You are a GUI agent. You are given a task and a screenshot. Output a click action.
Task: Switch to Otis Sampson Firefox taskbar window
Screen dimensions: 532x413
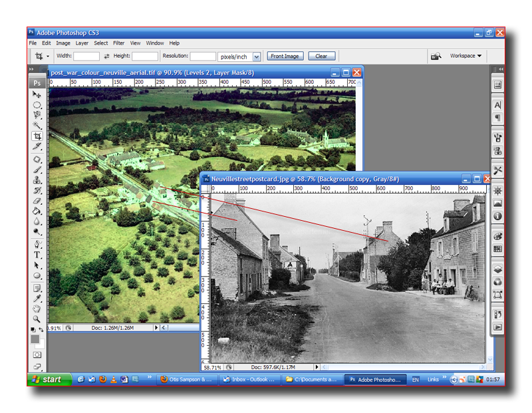point(187,379)
